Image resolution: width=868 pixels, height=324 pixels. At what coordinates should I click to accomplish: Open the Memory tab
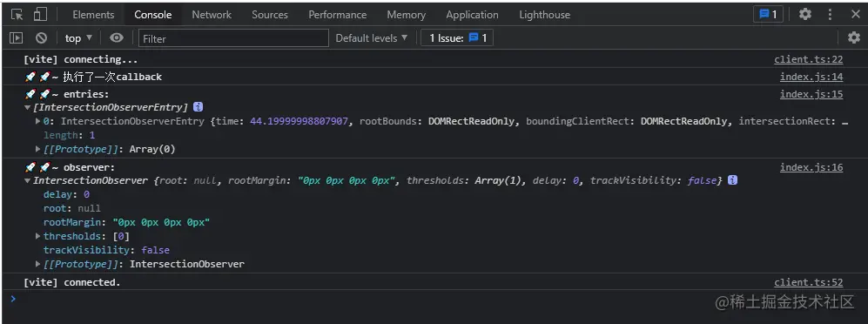[x=406, y=15]
